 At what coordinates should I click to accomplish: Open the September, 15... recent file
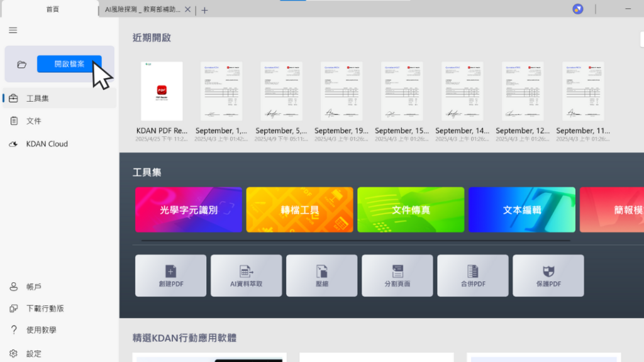[x=402, y=91]
